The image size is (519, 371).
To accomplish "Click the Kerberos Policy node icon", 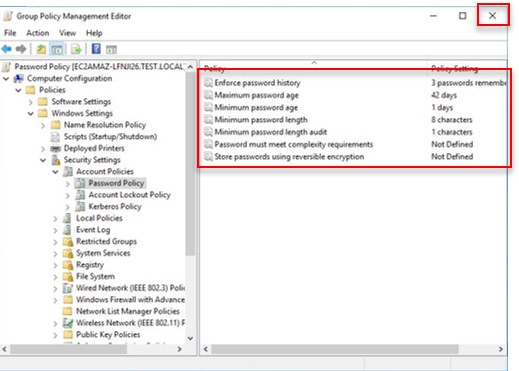I will click(x=80, y=207).
